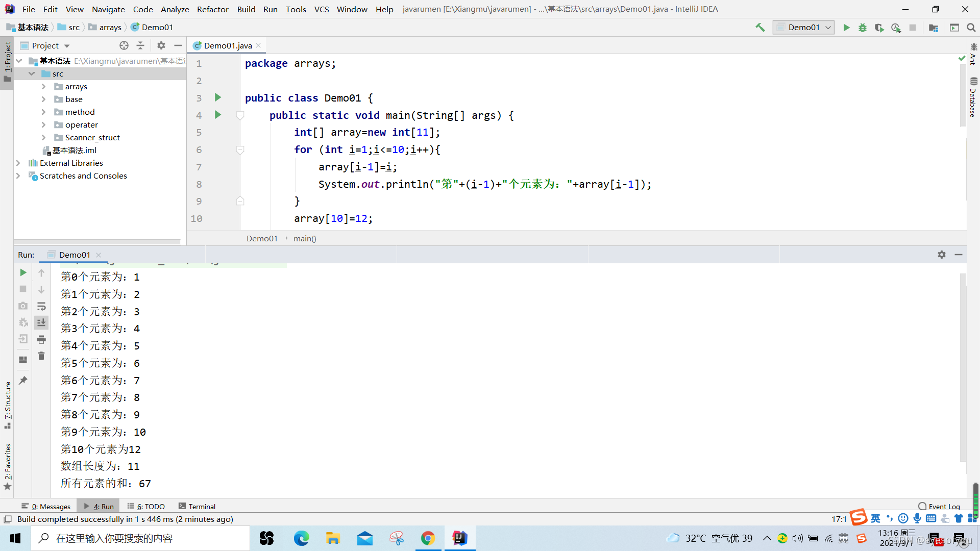Open the Terminal tool window

point(197,507)
